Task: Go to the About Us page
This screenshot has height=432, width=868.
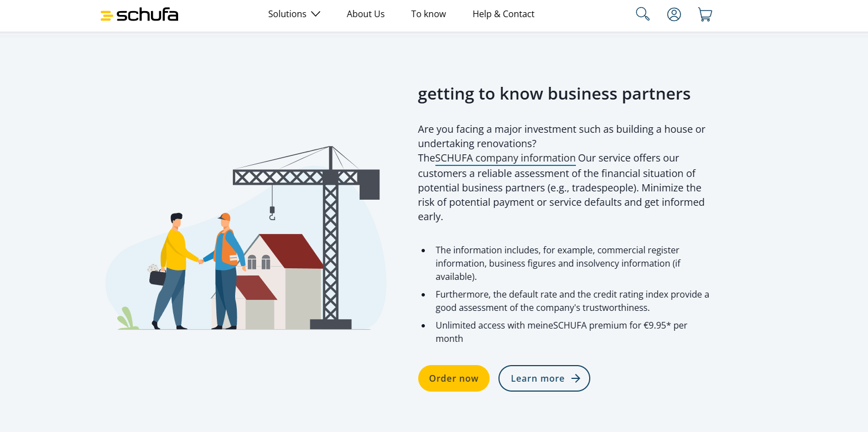Action: (365, 14)
